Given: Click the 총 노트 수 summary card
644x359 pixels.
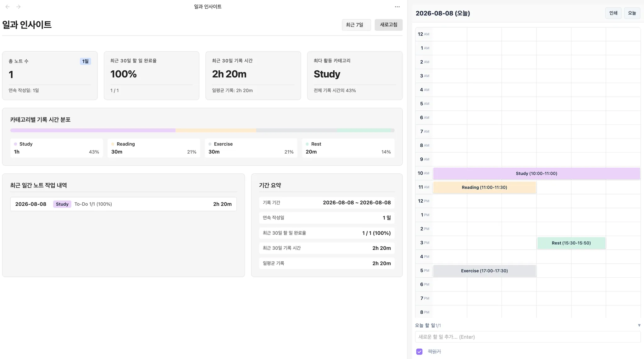Looking at the screenshot, I should coord(50,76).
